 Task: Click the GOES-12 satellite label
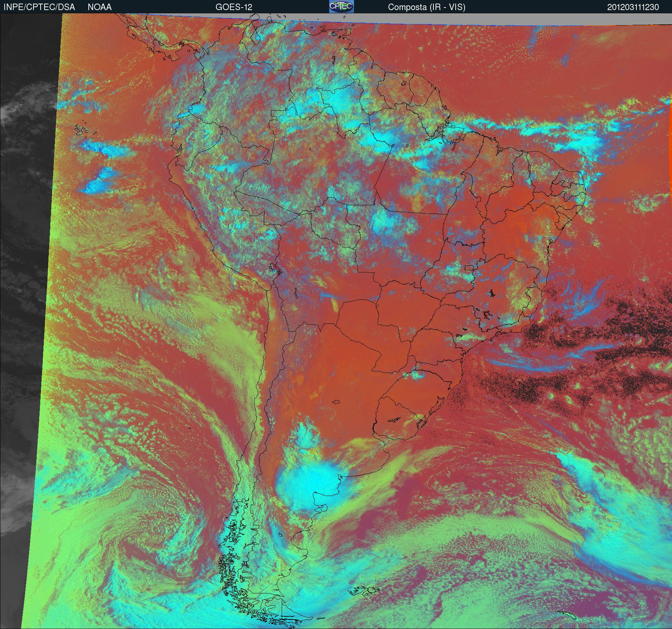(234, 7)
